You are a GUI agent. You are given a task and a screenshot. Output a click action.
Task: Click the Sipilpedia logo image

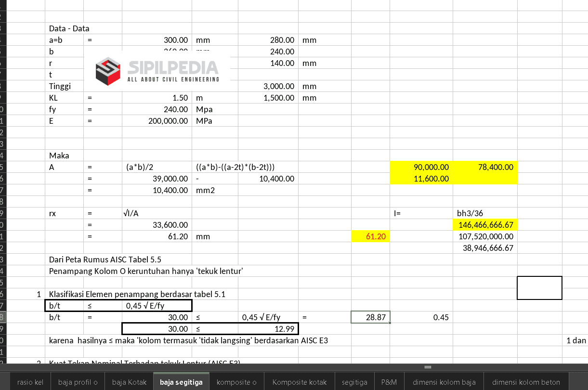click(157, 70)
